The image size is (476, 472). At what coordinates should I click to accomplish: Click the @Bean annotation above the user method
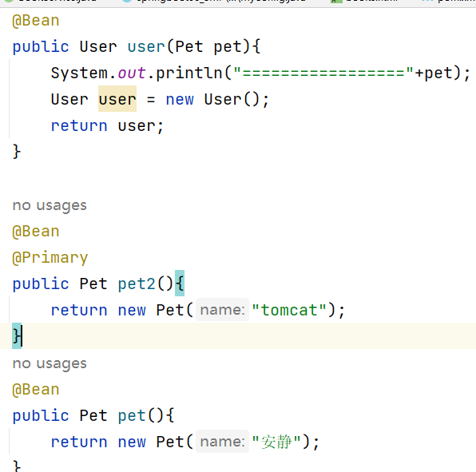point(36,21)
